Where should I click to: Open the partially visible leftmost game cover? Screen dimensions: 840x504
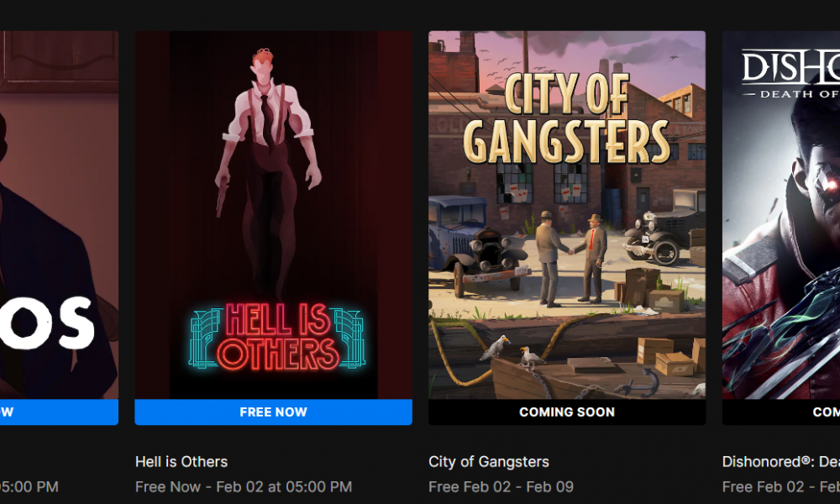[59, 215]
